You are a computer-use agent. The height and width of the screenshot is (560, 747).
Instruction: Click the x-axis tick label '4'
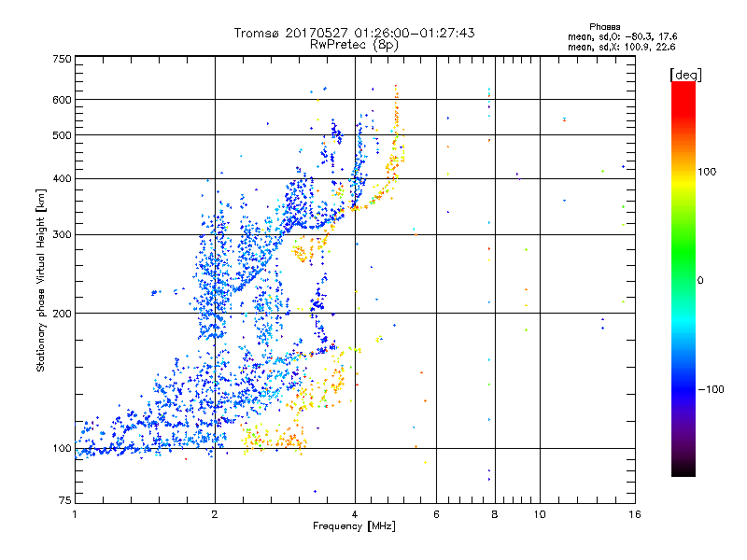click(355, 514)
